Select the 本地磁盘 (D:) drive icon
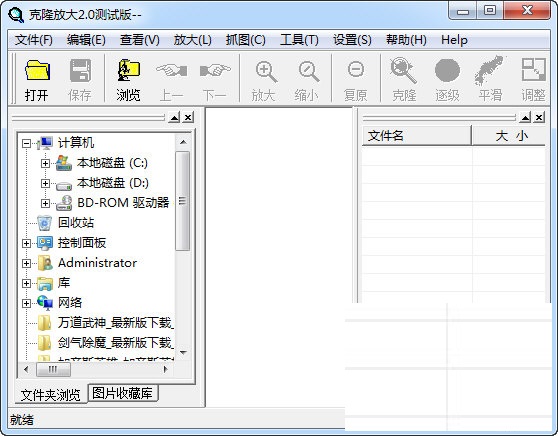558x436 pixels. pyautogui.click(x=64, y=185)
